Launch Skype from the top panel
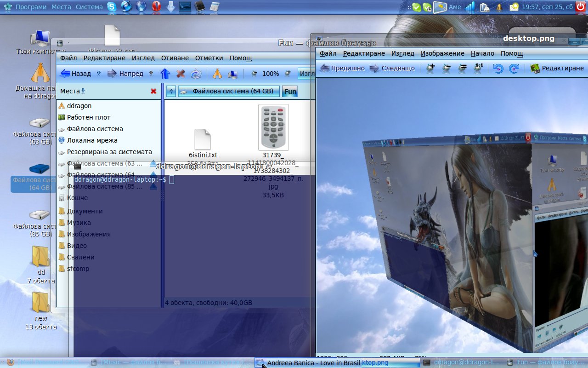The height and width of the screenshot is (368, 588). click(112, 7)
